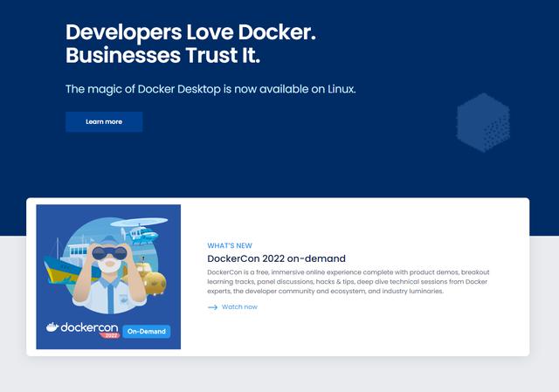Screen dimensions: 559x392
Task: Select the DockerCon 2022 on-demand title
Action: tap(276, 258)
